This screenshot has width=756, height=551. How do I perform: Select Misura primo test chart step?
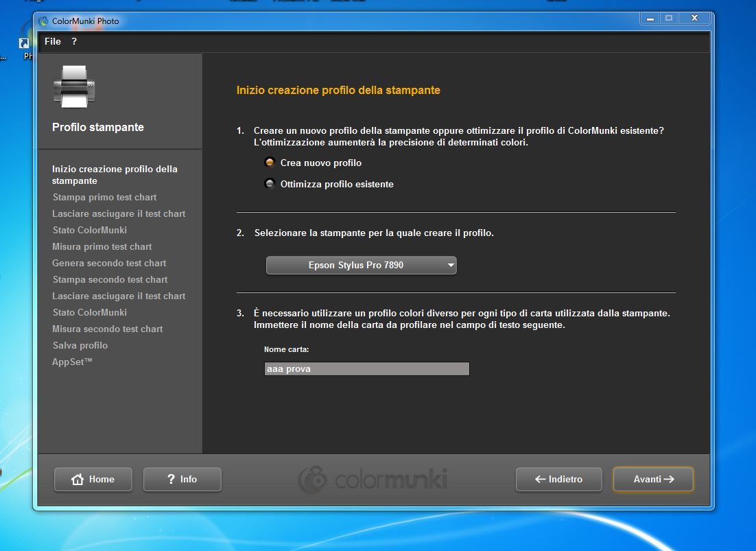[102, 246]
